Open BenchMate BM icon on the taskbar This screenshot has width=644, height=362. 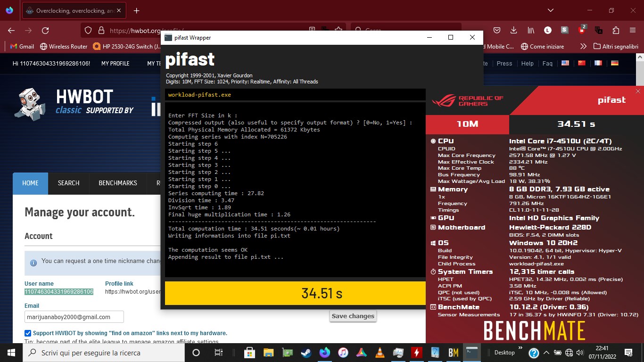click(454, 353)
